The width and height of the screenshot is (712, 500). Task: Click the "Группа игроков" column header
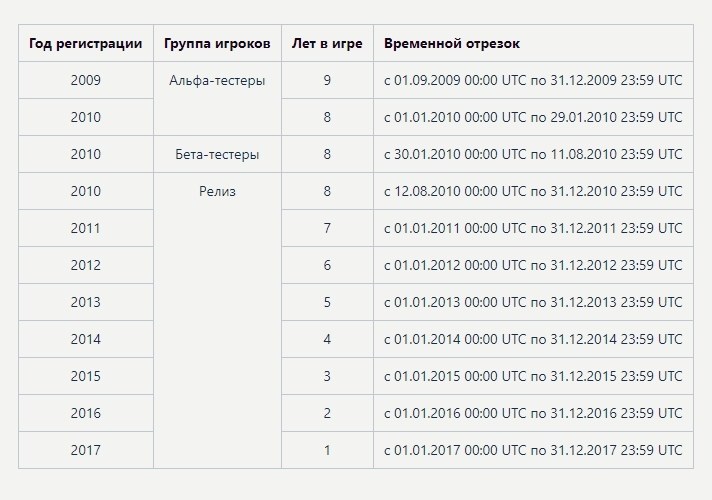tap(217, 44)
